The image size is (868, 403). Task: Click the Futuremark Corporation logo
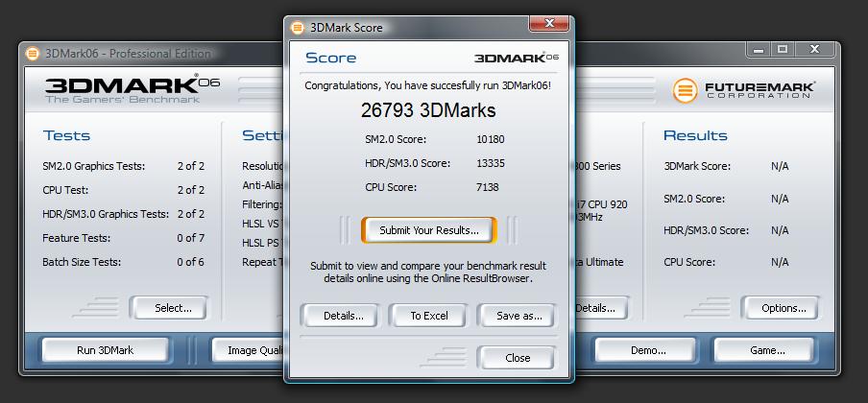pyautogui.click(x=743, y=90)
